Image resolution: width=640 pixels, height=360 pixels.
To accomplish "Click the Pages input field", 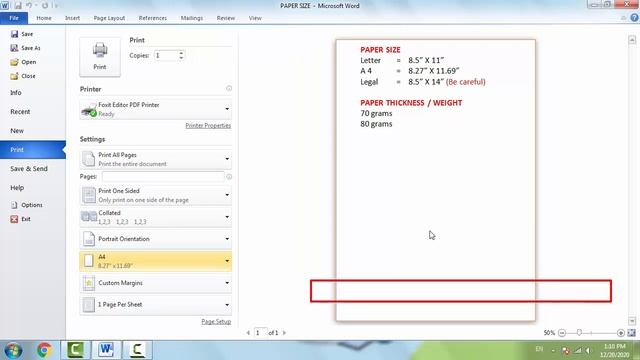I will point(163,176).
